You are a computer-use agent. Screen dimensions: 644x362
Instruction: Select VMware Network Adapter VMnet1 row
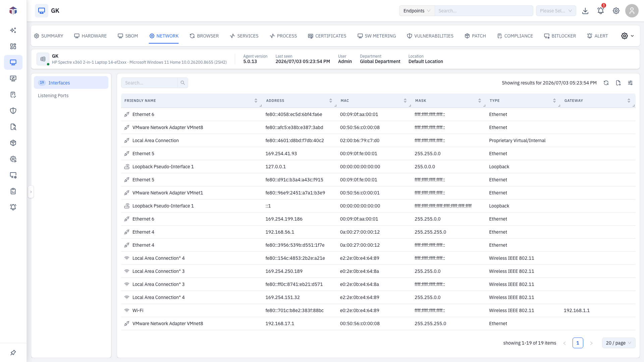tap(378, 193)
